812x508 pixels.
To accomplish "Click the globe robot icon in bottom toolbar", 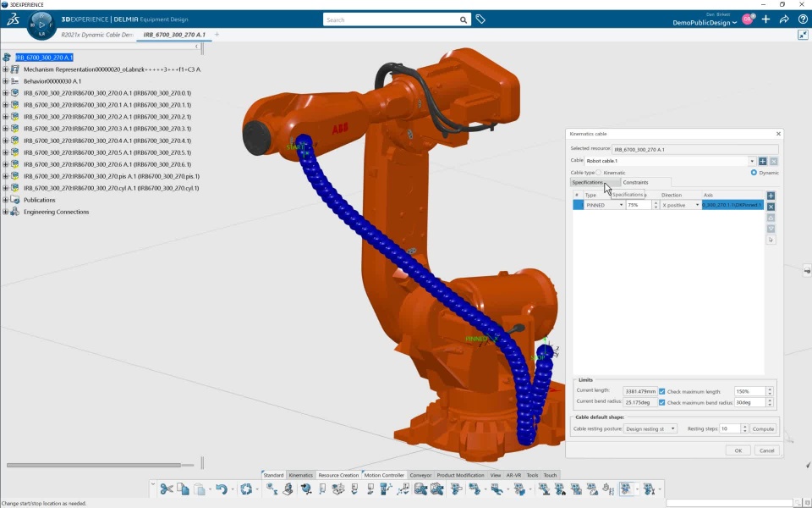I will coord(306,489).
